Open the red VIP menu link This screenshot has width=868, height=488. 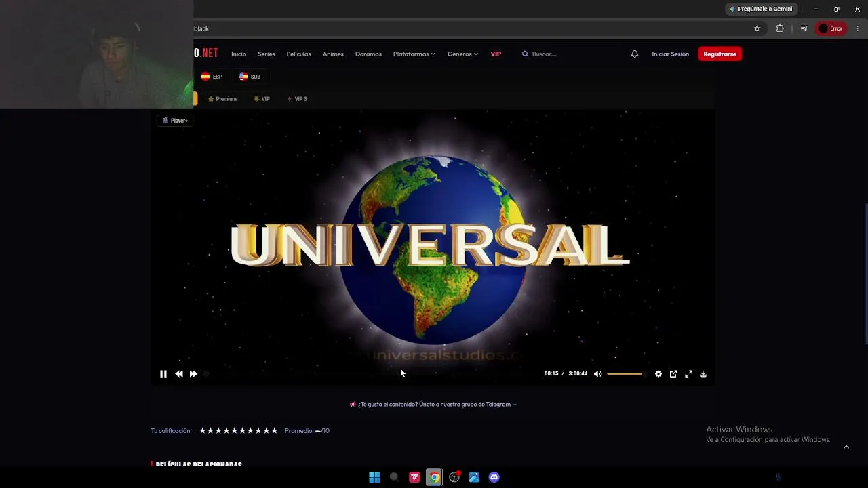(496, 54)
